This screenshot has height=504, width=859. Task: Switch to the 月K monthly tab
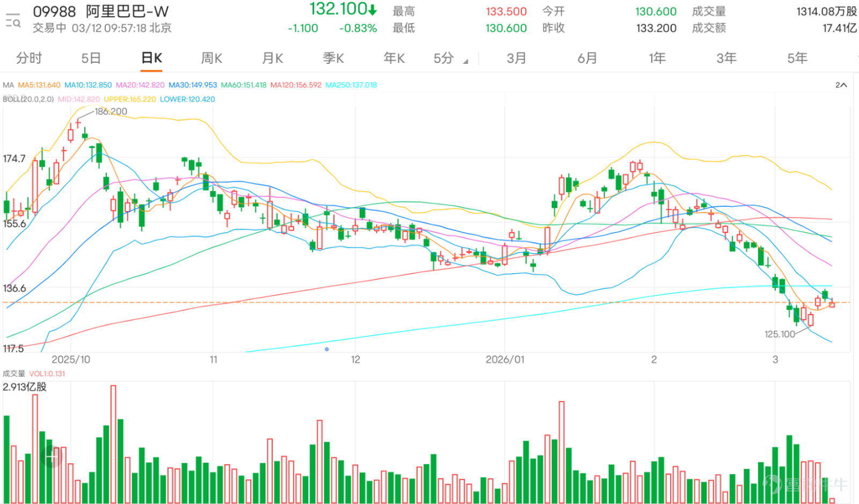(272, 58)
